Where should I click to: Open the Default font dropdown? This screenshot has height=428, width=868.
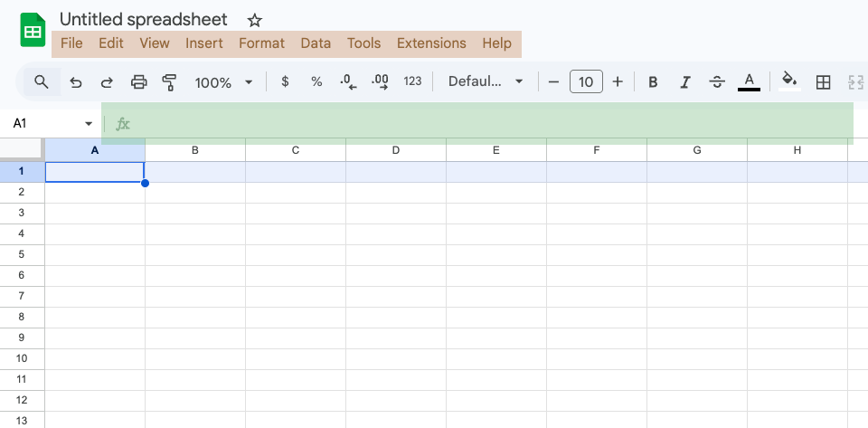(486, 82)
